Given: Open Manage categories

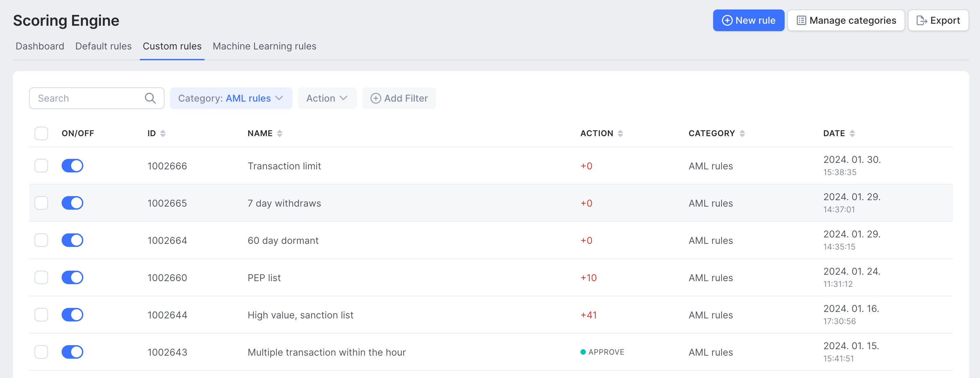Looking at the screenshot, I should pos(846,20).
